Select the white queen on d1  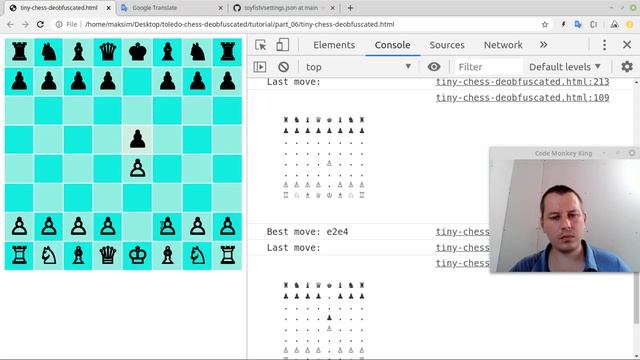pos(108,256)
